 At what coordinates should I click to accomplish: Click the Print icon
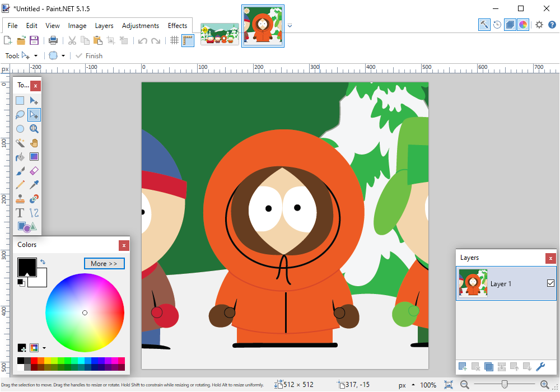[53, 40]
